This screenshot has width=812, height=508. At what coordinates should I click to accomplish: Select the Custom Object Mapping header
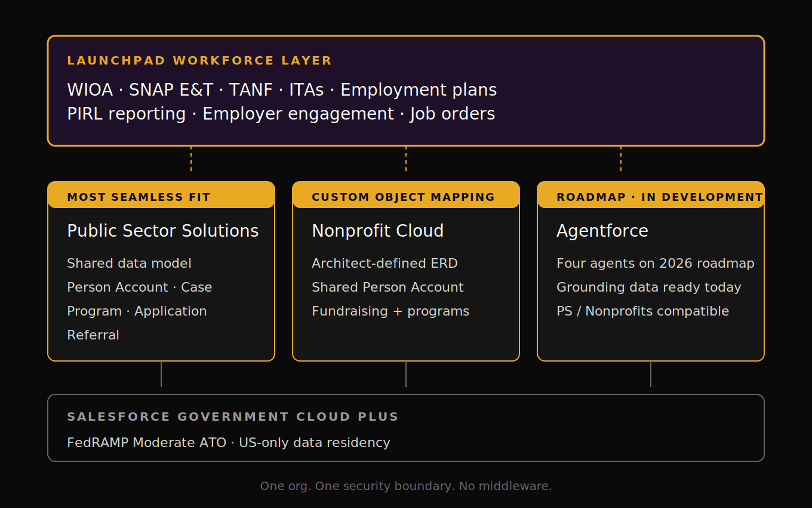click(403, 197)
